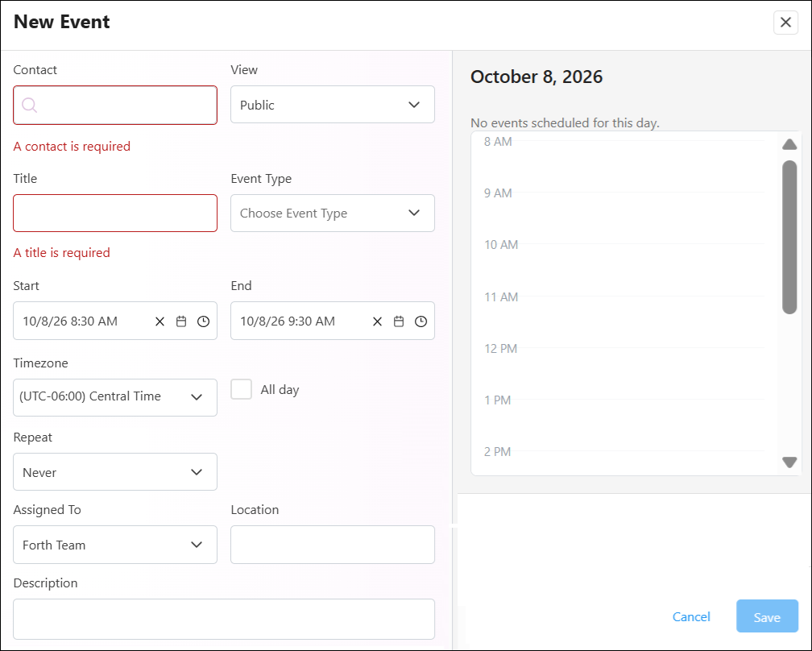This screenshot has height=651, width=812.
Task: Click the 11 AM time slot label
Action: (501, 296)
